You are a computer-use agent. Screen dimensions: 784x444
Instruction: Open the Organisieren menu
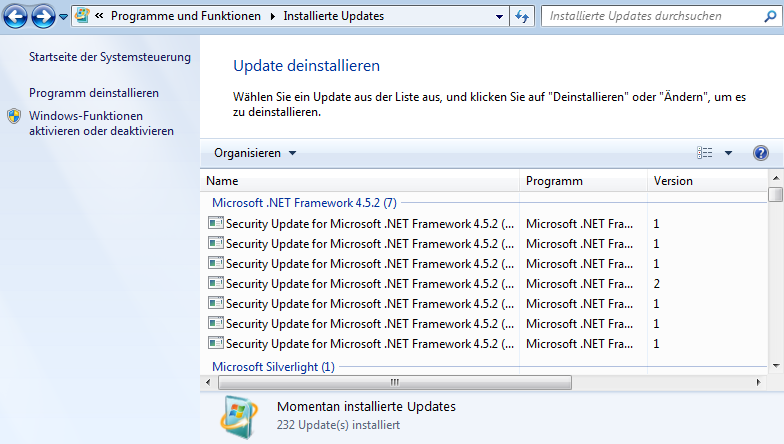pyautogui.click(x=255, y=153)
